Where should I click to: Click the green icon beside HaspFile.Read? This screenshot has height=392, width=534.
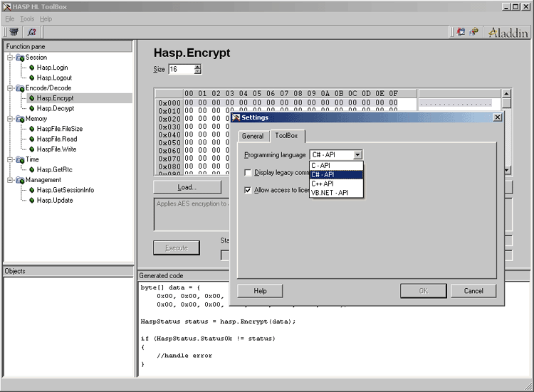31,139
